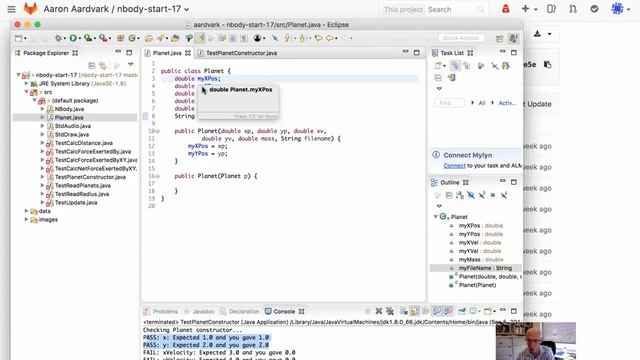640x360 pixels.
Task: Select myFileName : String in Outline
Action: pos(485,268)
